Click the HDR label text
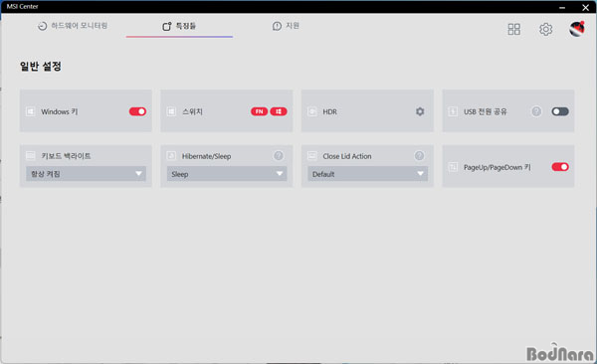Image resolution: width=597 pixels, height=364 pixels. 329,112
